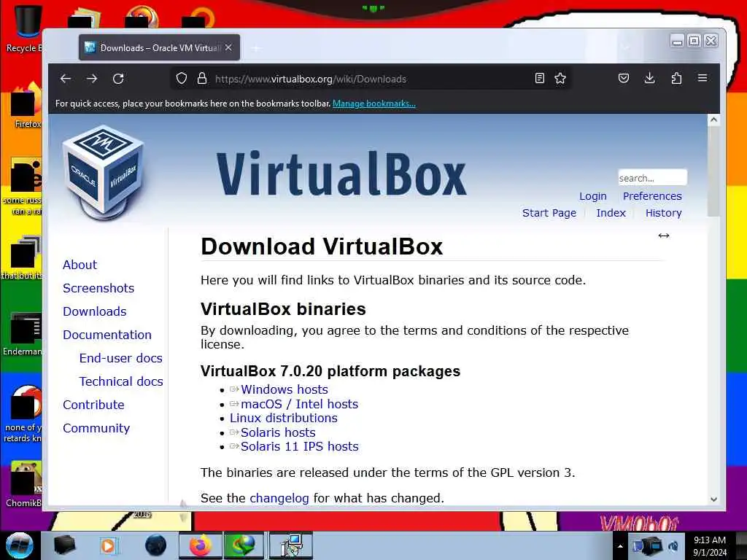Open the Index link
The width and height of the screenshot is (747, 560).
click(611, 213)
